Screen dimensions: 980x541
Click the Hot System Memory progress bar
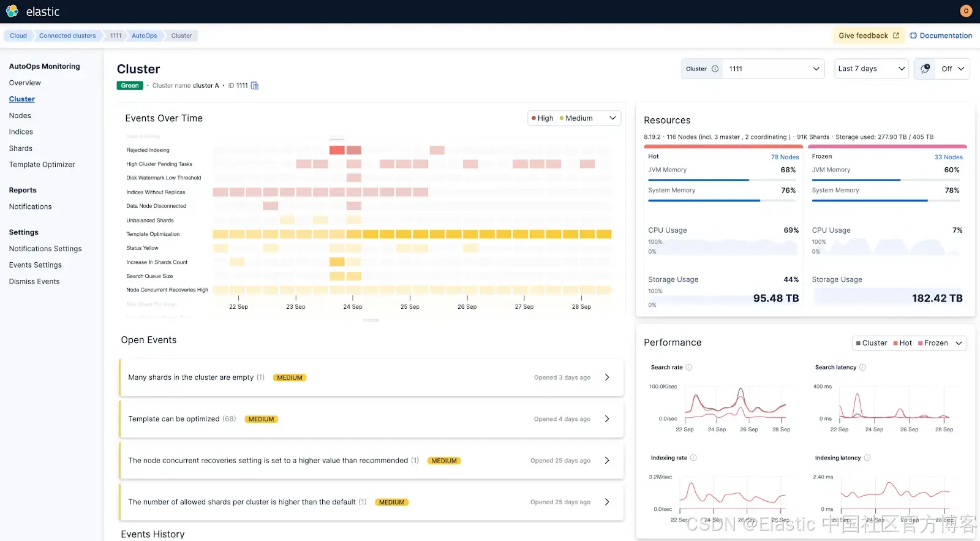(722, 200)
